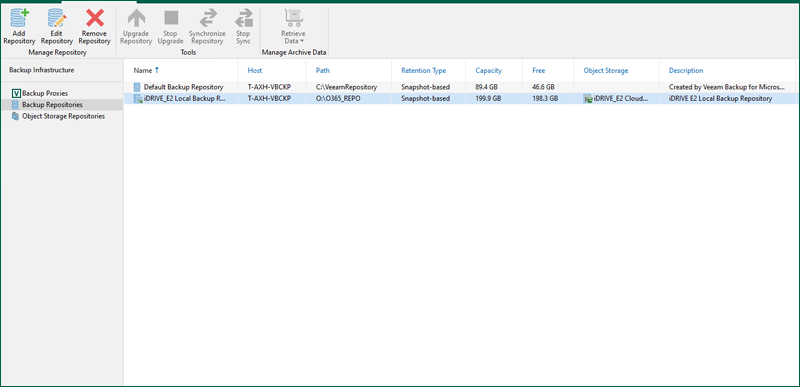Screen dimensions: 800x387
Task: Click the Synchronize Repository icon
Action: (x=207, y=18)
